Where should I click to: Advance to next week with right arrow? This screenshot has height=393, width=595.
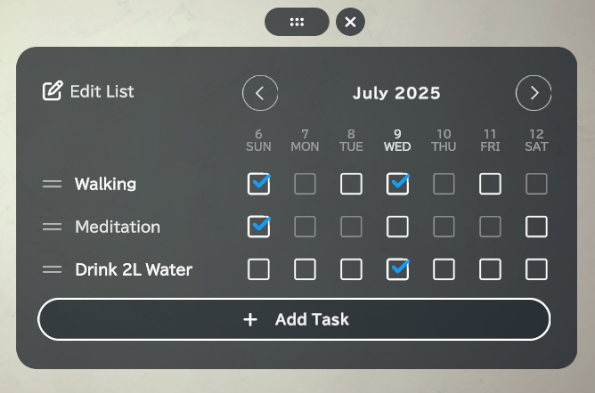point(534,93)
